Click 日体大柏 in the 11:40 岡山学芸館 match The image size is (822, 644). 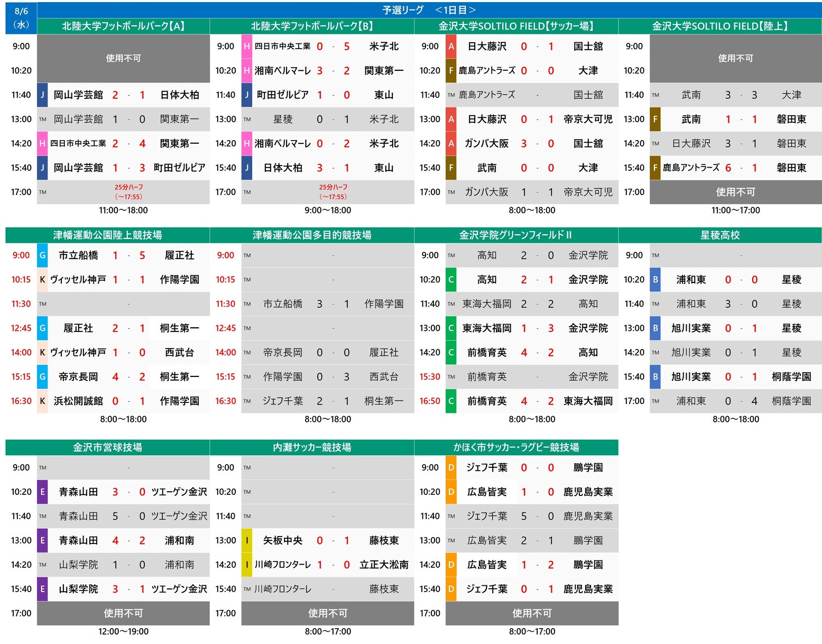(179, 95)
